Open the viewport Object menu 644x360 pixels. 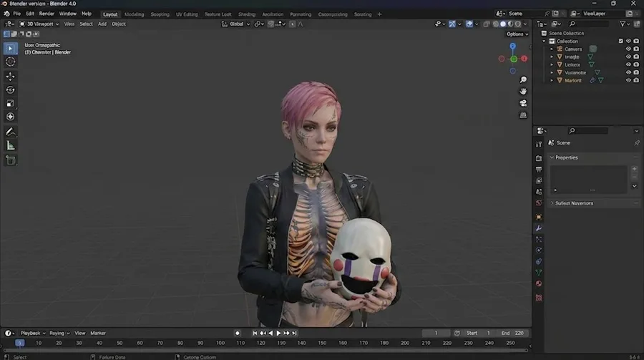coord(119,24)
